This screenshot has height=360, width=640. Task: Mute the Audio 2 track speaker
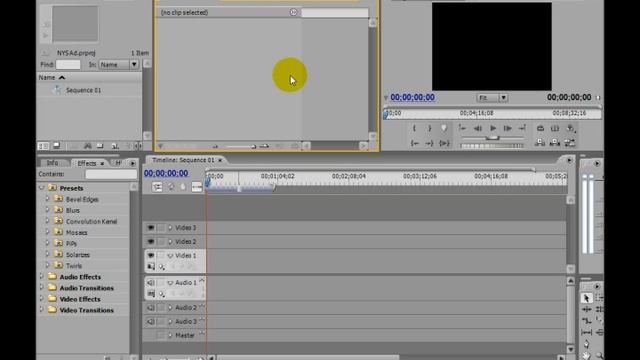pos(151,308)
